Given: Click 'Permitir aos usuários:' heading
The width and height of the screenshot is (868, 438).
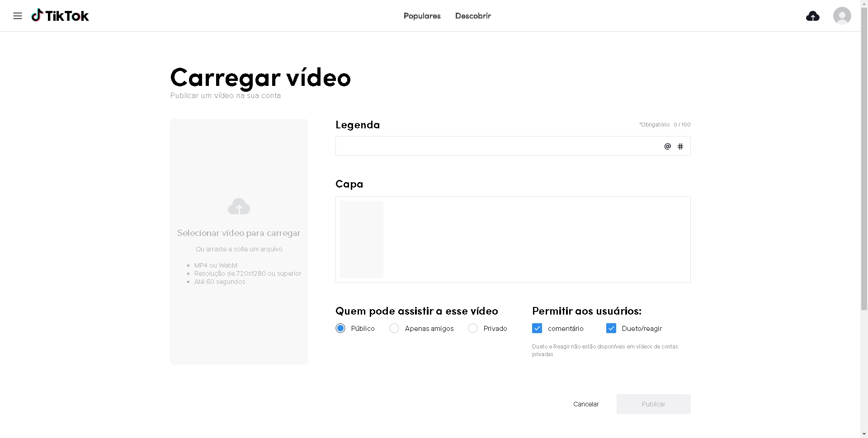Looking at the screenshot, I should [587, 311].
